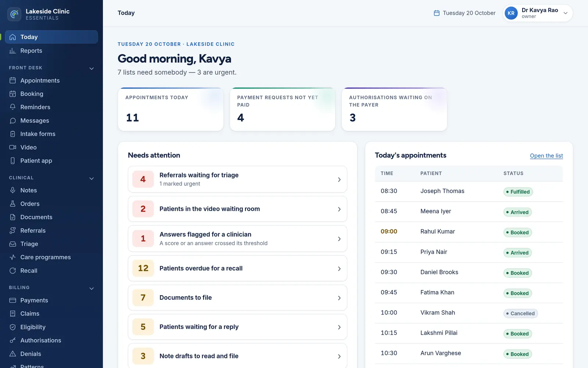The width and height of the screenshot is (588, 368).
Task: Go to Referrals in the sidebar
Action: click(51, 230)
